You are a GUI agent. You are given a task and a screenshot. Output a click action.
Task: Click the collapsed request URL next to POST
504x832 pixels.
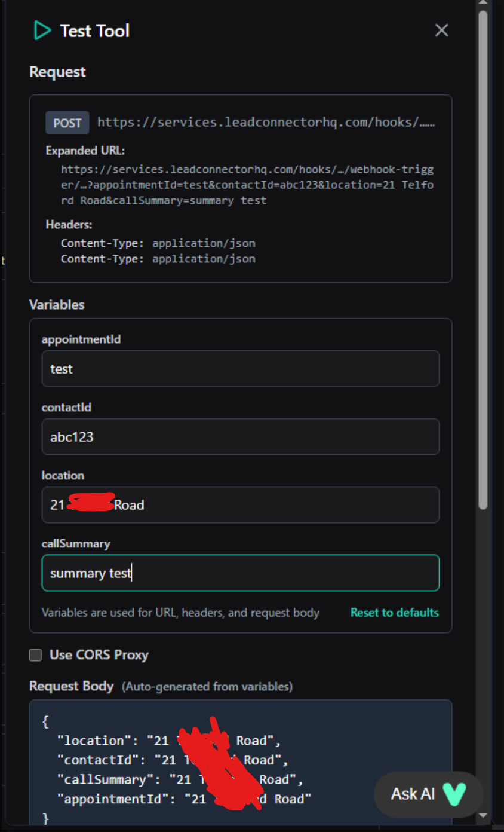[266, 123]
